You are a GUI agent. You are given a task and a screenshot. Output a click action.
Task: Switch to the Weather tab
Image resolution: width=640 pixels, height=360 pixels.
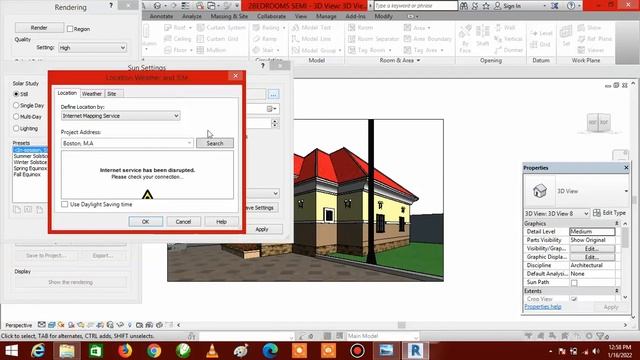92,94
